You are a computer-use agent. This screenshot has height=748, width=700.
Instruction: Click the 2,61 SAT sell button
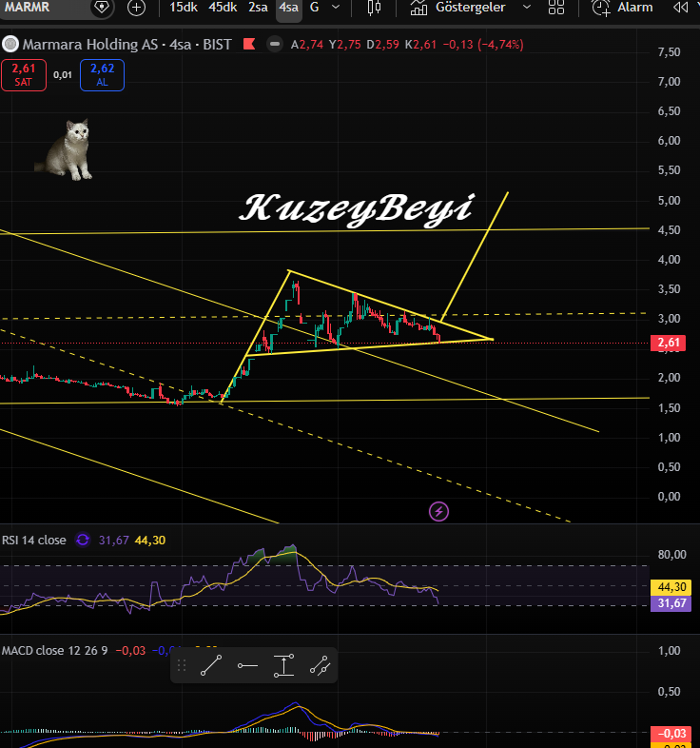(24, 75)
